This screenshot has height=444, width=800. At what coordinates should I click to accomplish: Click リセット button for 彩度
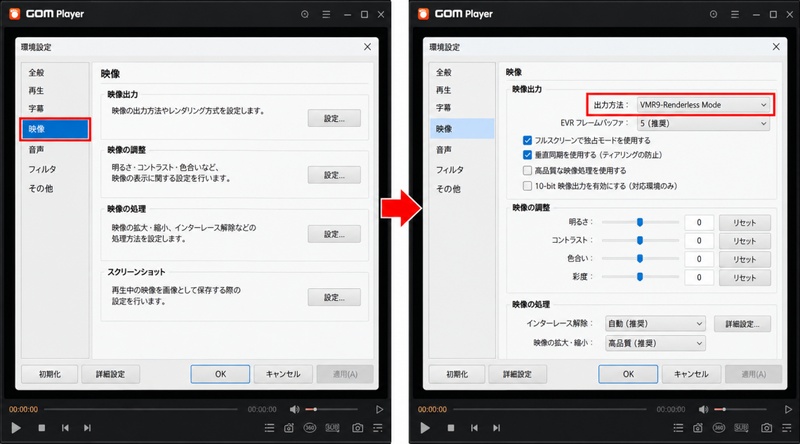click(744, 278)
